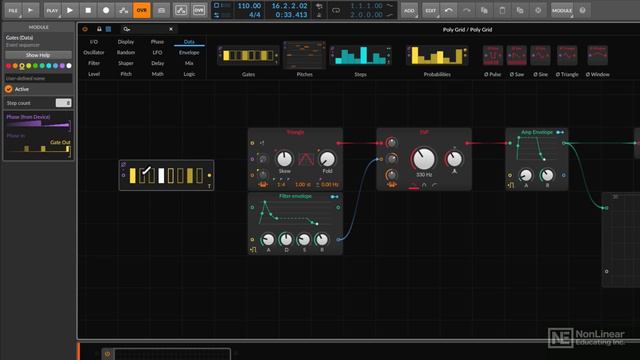Toggle the arranger loop icon
This screenshot has width=640, height=360.
click(x=336, y=11)
